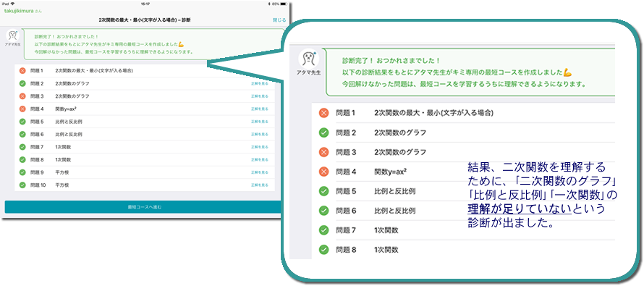Click the green check icon for 問題 8 in the enlarged callout
Image resolution: width=644 pixels, height=286 pixels.
pyautogui.click(x=324, y=249)
